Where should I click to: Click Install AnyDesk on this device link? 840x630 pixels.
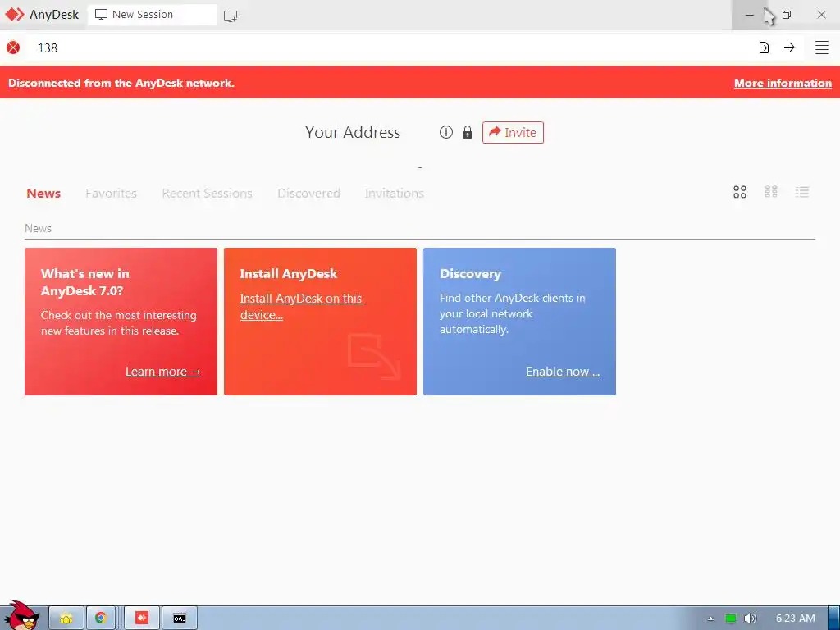[302, 307]
